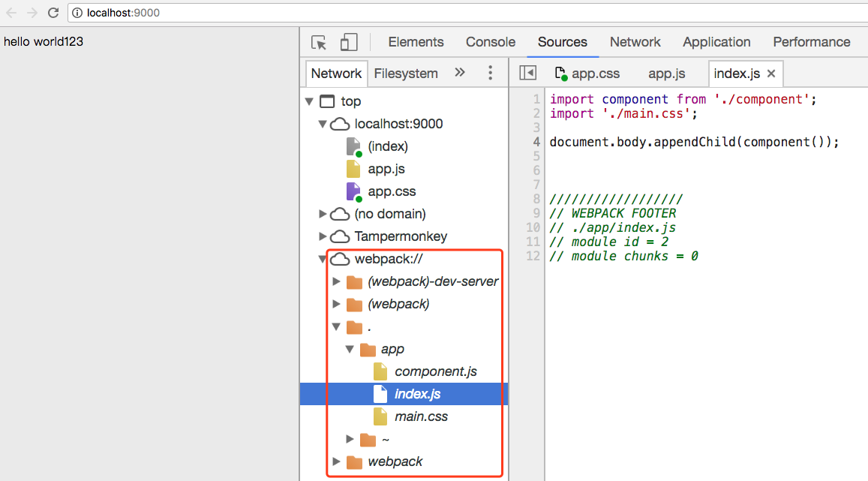Toggle the device toolbar icon
The image size is (868, 481).
pos(348,42)
